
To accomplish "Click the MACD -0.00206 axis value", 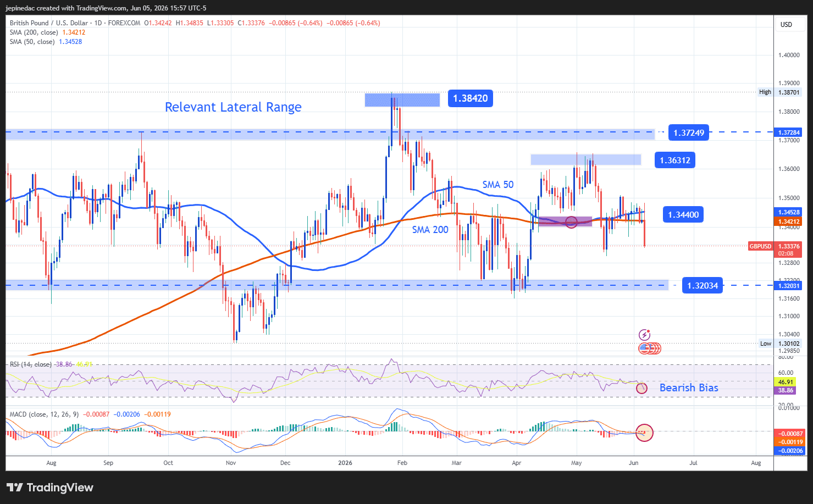I will (x=789, y=451).
